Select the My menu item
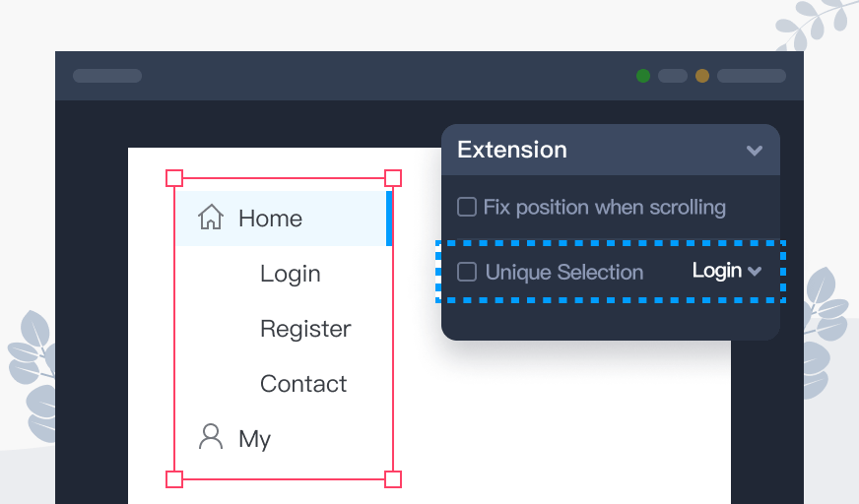Viewport: 859px width, 504px height. click(254, 439)
